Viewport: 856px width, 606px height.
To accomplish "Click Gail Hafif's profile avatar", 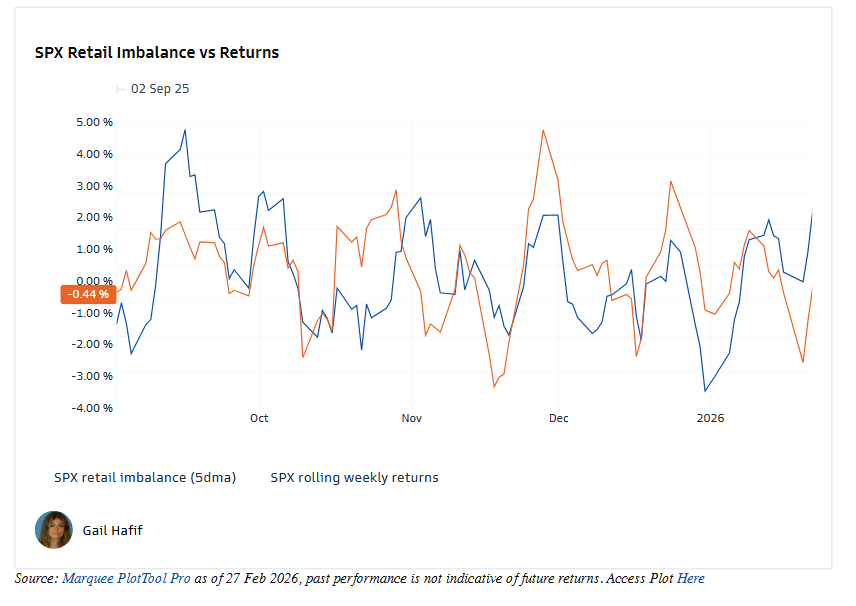I will click(x=54, y=530).
